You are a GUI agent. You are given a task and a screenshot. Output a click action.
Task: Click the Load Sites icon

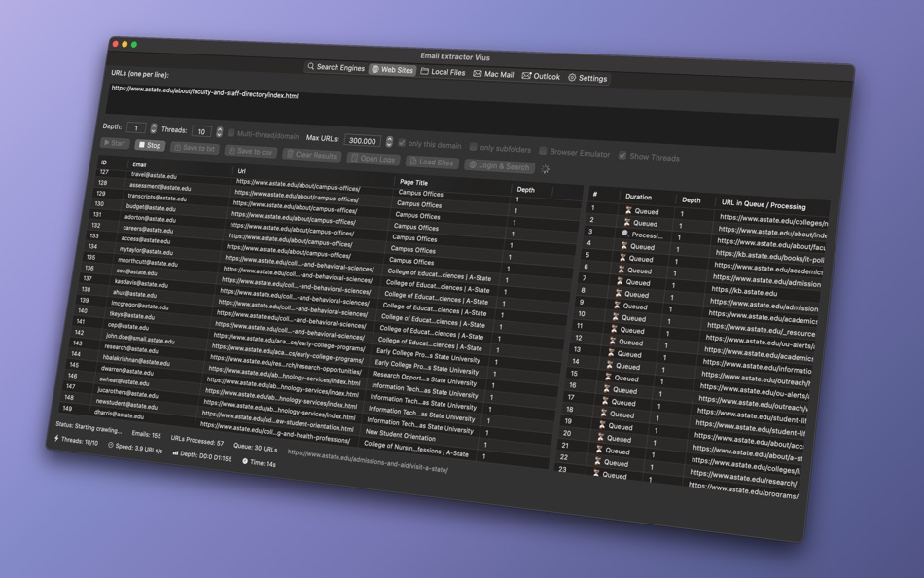pos(412,160)
